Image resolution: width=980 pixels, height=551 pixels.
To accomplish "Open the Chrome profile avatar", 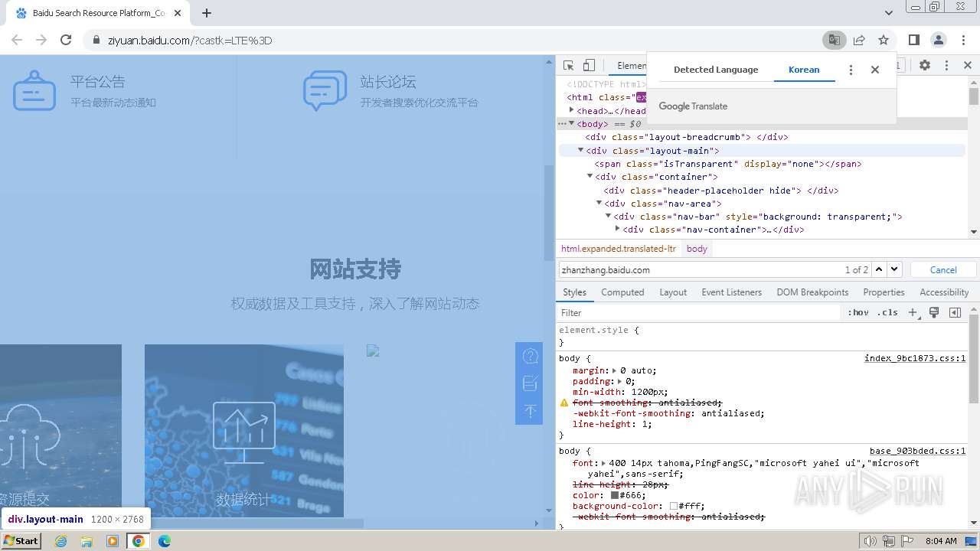I will [938, 40].
